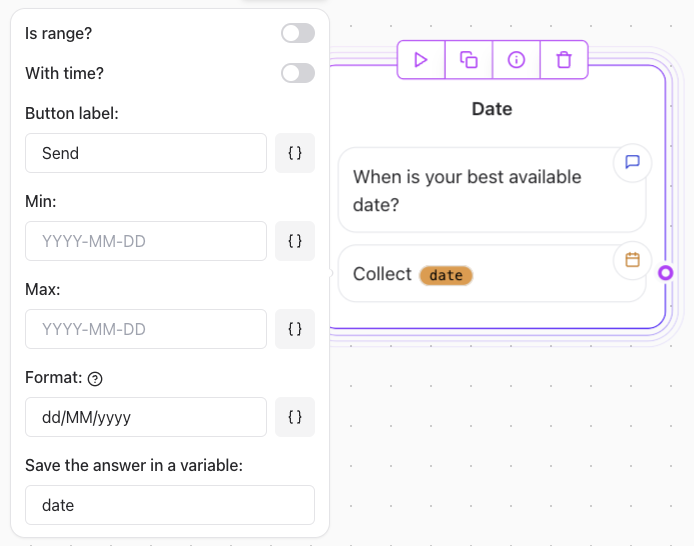Screen dimensions: 694x546
Task: Enable the With time? switch
Action: (x=298, y=73)
